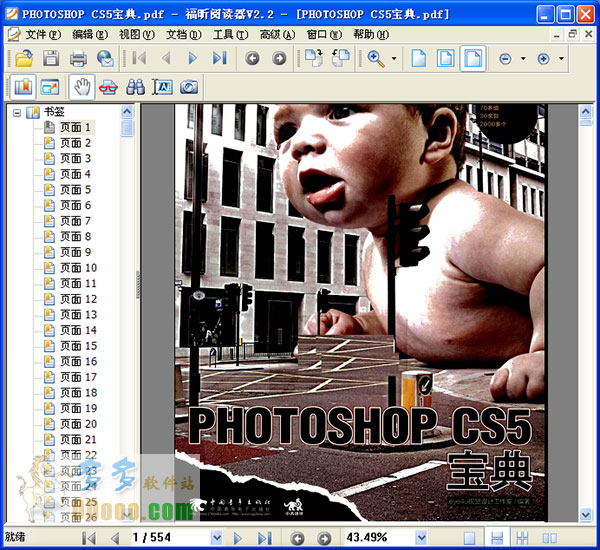Go to previous page in status bar
600x550 pixels.
[x=114, y=538]
